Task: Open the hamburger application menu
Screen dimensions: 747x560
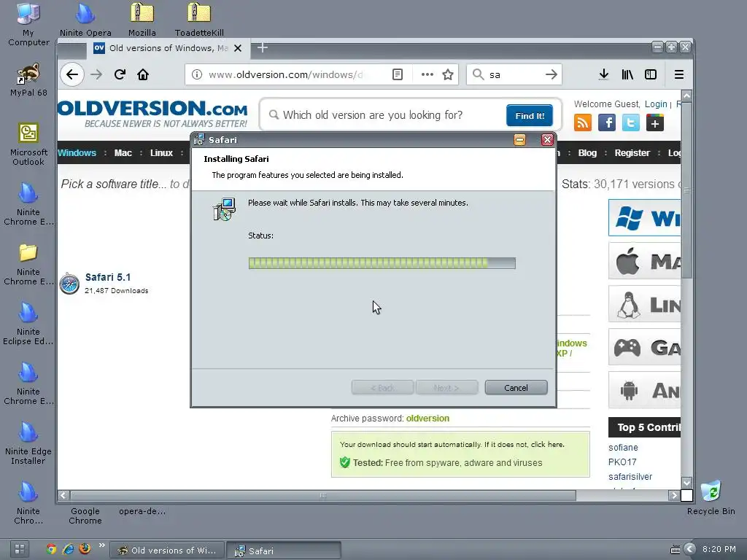Action: (679, 74)
